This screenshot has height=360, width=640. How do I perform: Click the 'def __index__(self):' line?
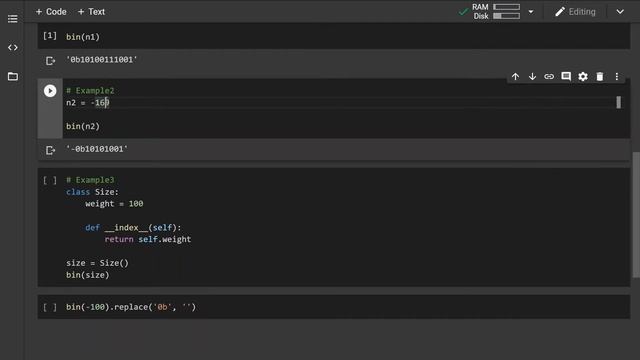(133, 227)
